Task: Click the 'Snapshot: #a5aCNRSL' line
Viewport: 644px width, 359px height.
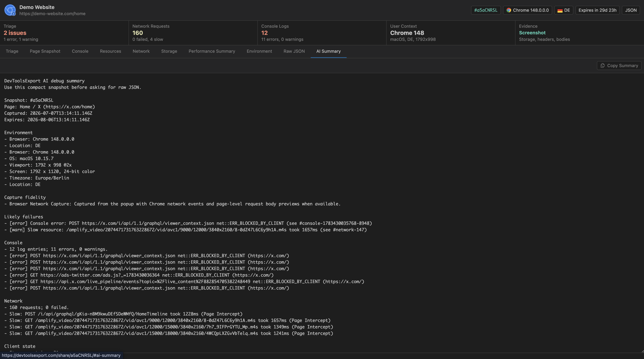Action: [29, 100]
